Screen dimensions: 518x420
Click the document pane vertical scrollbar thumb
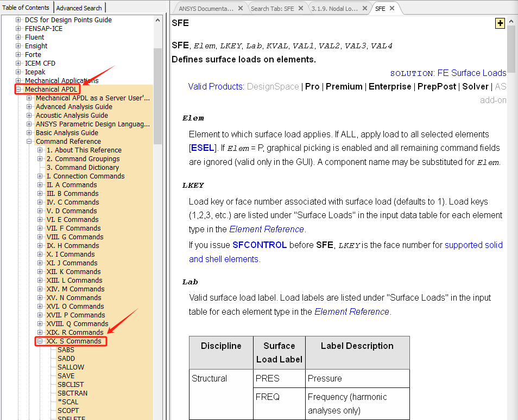click(x=511, y=49)
